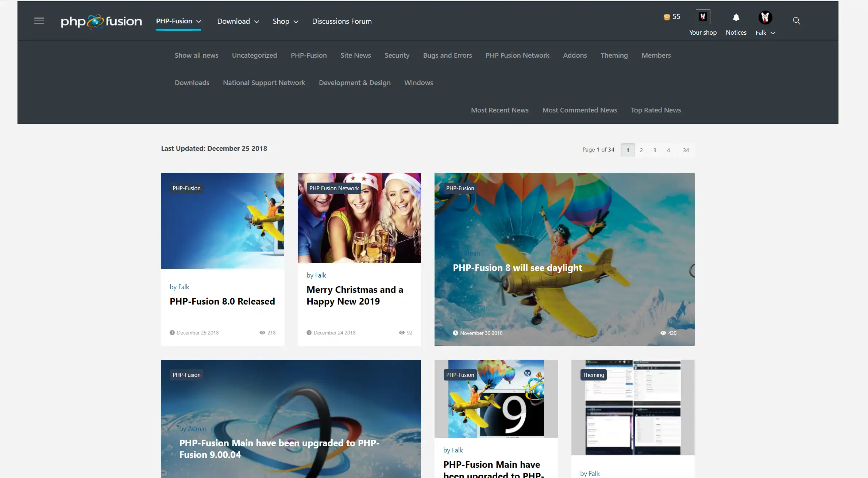Open the Shop dropdown menu
Image resolution: width=868 pixels, height=478 pixels.
285,22
